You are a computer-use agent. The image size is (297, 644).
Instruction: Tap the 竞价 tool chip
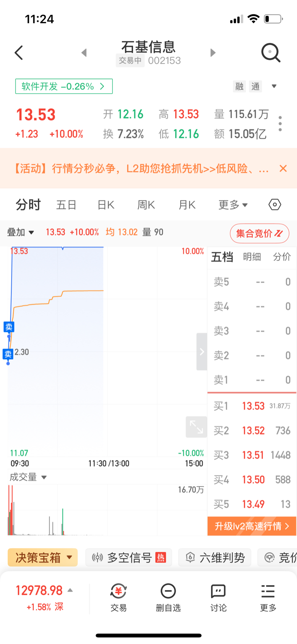pyautogui.click(x=277, y=558)
